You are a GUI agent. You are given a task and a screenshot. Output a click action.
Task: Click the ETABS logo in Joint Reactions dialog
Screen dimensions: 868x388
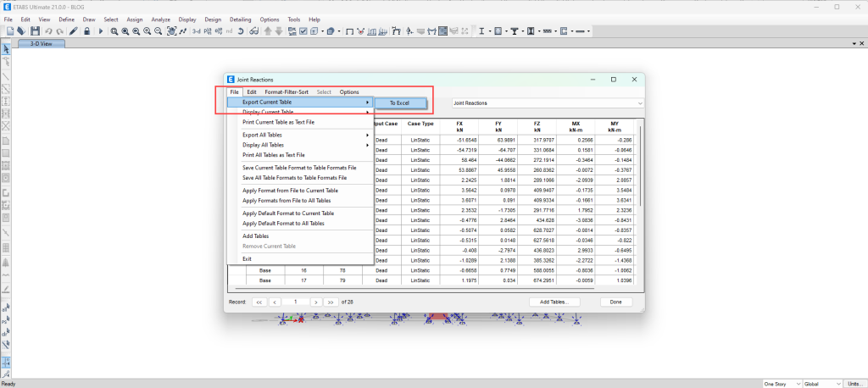tap(231, 79)
